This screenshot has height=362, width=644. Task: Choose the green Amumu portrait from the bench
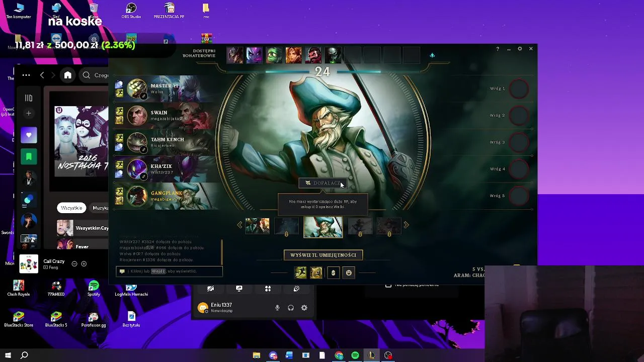tap(274, 55)
